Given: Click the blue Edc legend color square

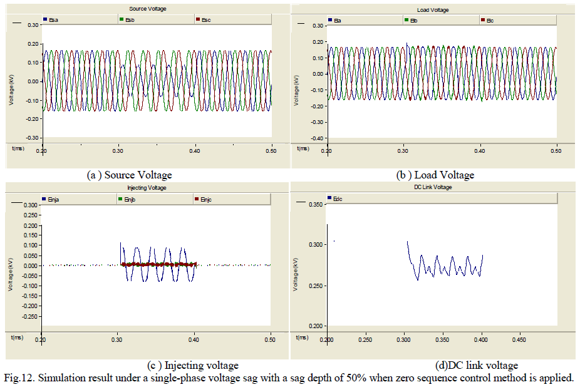Looking at the screenshot, I should pos(329,198).
